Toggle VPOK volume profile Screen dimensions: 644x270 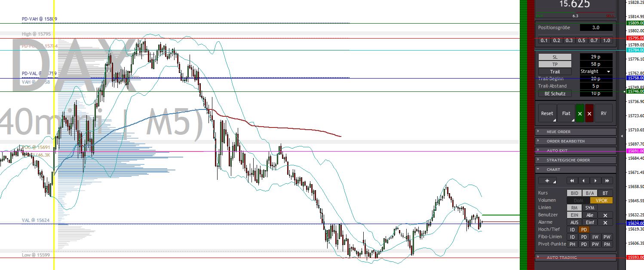pos(601,200)
